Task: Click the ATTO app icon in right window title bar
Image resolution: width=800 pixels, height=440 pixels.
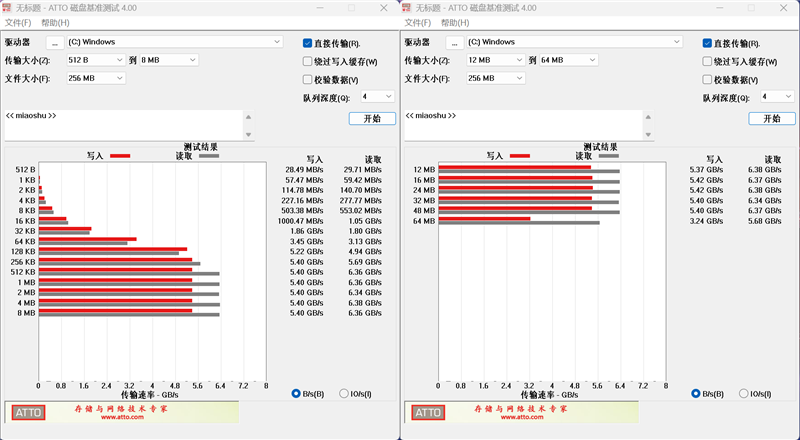Action: point(407,8)
